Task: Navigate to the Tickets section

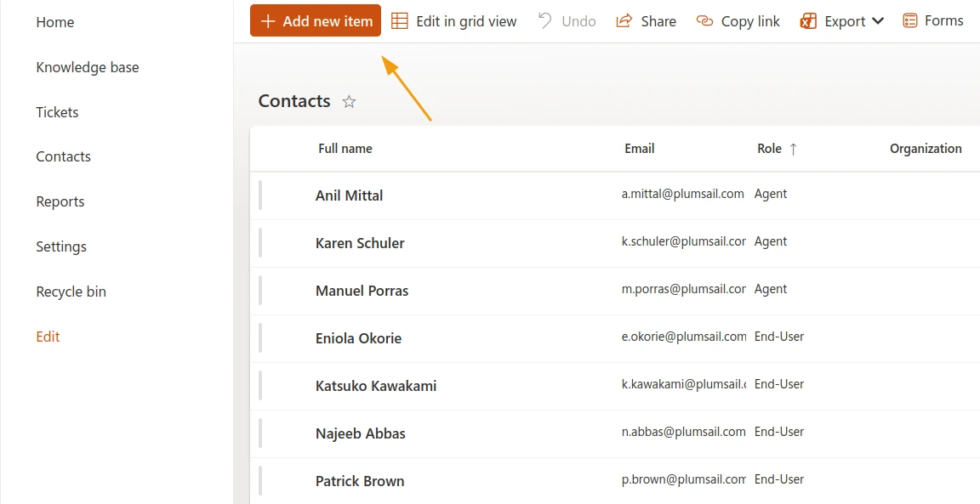Action: click(57, 111)
